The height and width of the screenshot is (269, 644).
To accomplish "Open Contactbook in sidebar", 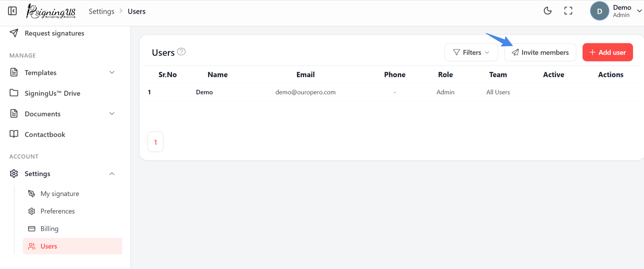I will pyautogui.click(x=45, y=134).
